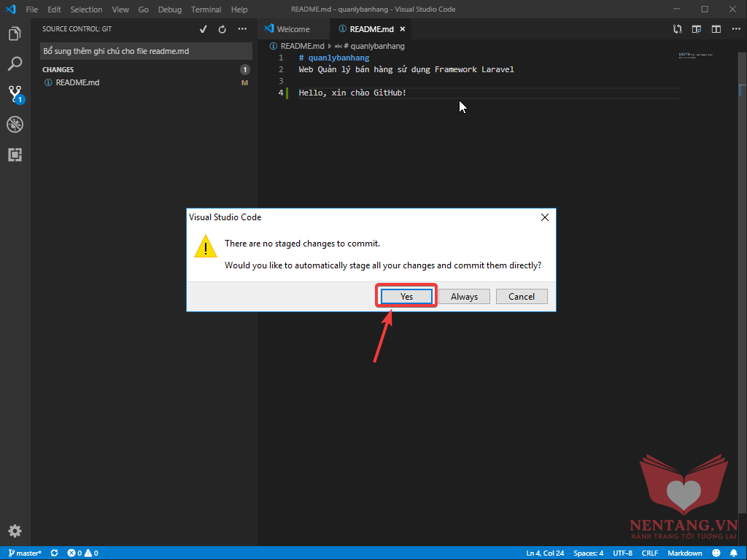Open the Extensions view icon
The image size is (747, 560).
coord(15,155)
